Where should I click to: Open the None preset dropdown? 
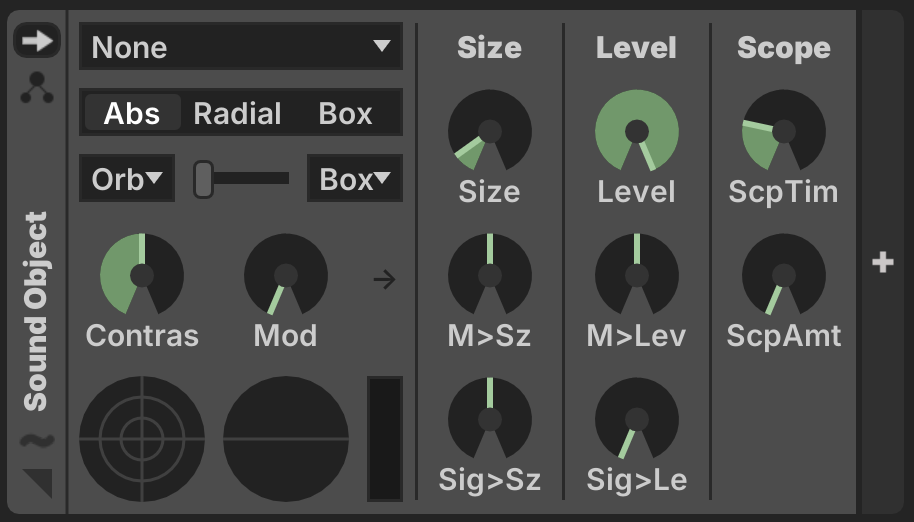[241, 47]
